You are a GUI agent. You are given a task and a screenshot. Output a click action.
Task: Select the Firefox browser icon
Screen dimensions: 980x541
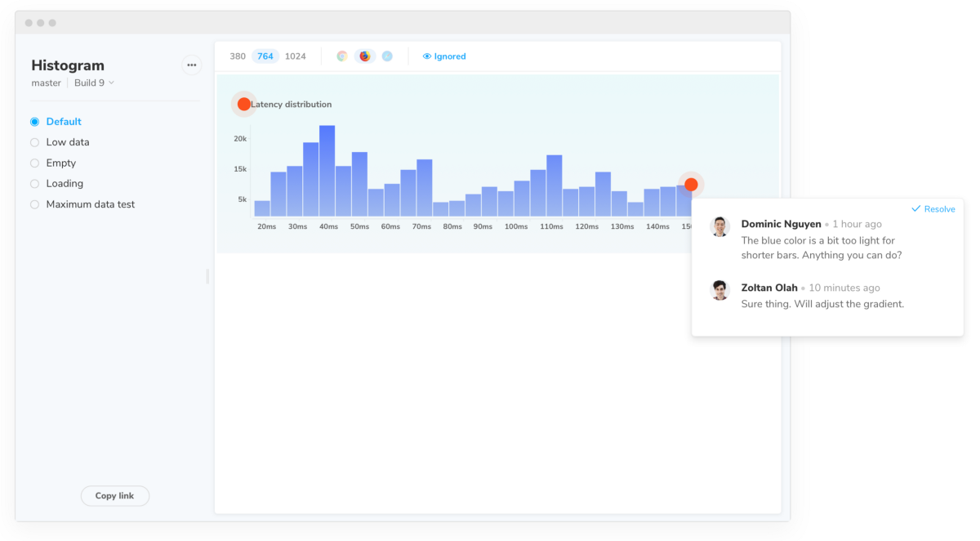pyautogui.click(x=365, y=56)
